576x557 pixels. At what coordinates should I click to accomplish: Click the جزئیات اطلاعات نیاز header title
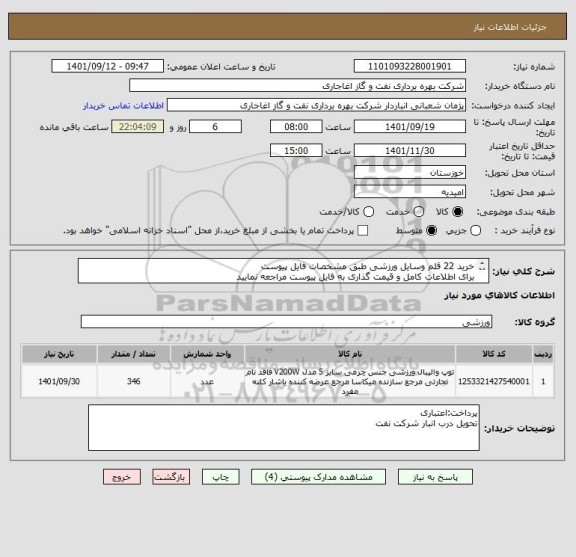510,28
